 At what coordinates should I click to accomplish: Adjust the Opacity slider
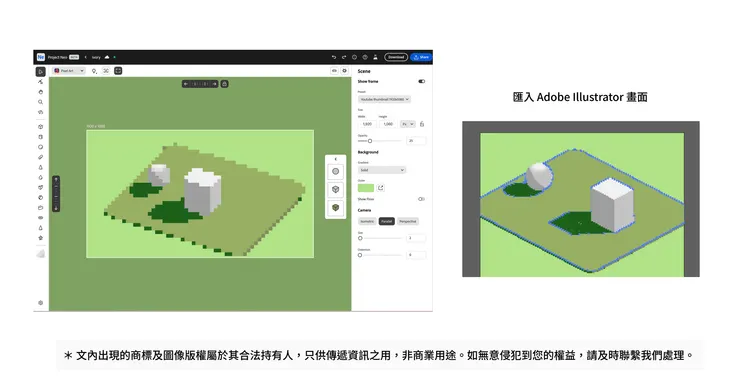coord(380,141)
